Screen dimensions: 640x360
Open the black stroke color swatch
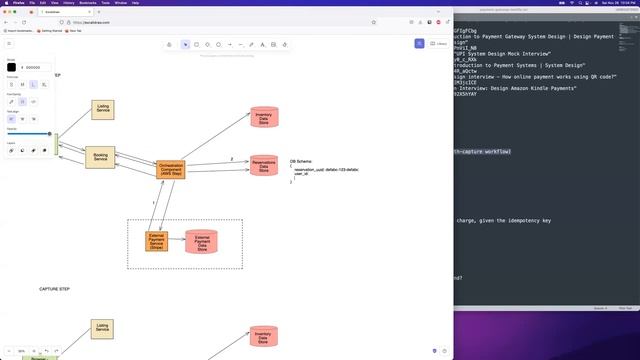[x=11, y=67]
